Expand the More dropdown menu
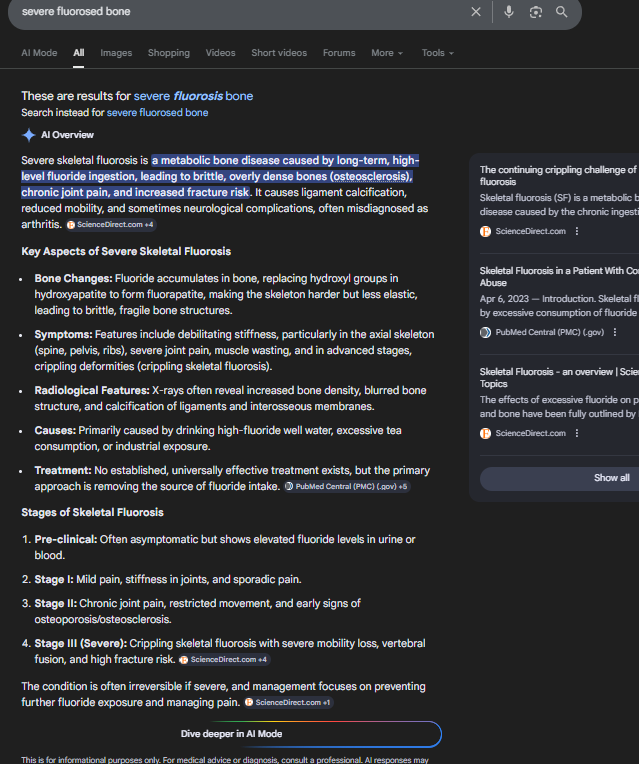This screenshot has height=764, width=639. click(387, 53)
